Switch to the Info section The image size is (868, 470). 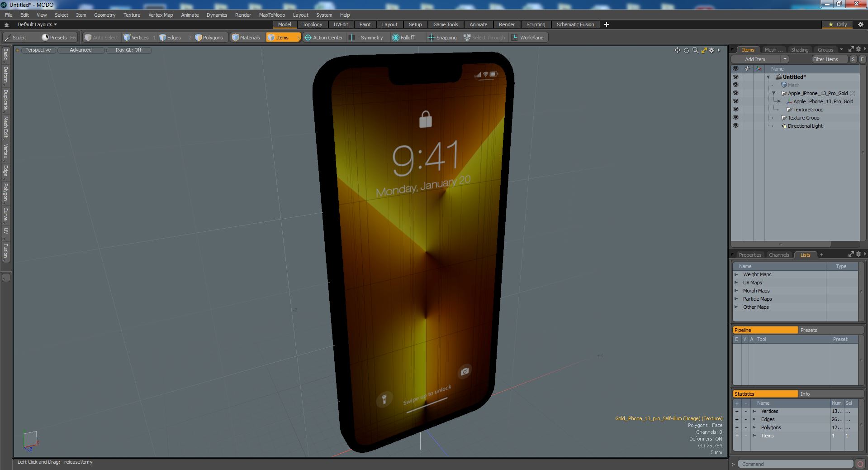click(831, 394)
